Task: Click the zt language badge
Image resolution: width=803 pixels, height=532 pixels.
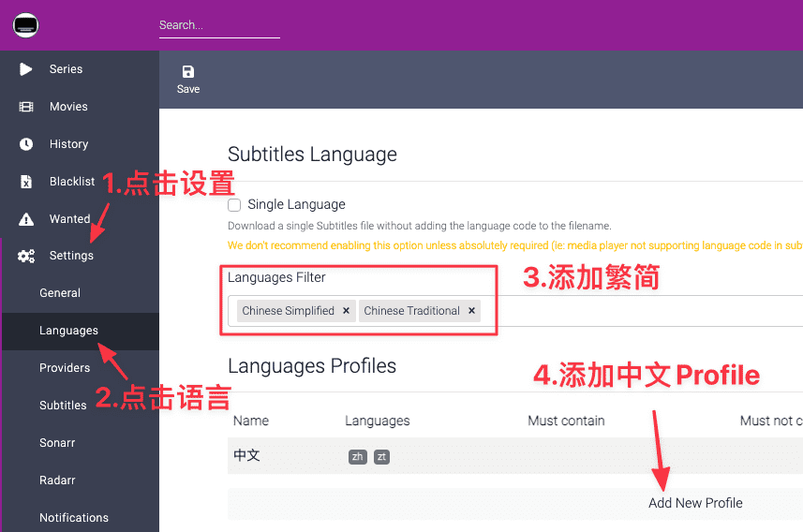Action: 381,457
